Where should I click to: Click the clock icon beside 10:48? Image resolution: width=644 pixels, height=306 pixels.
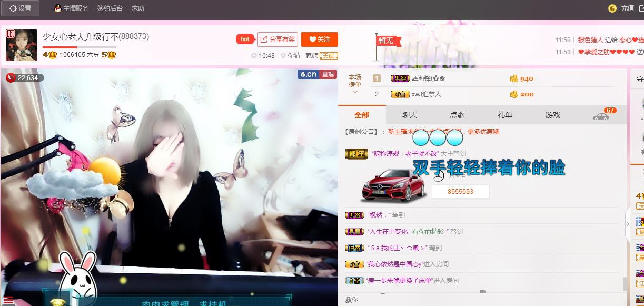coord(254,55)
